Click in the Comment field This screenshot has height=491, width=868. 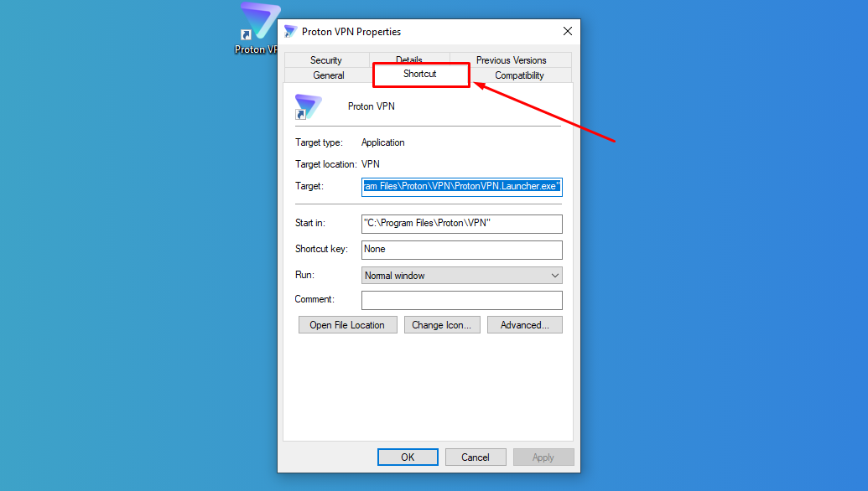tap(462, 300)
